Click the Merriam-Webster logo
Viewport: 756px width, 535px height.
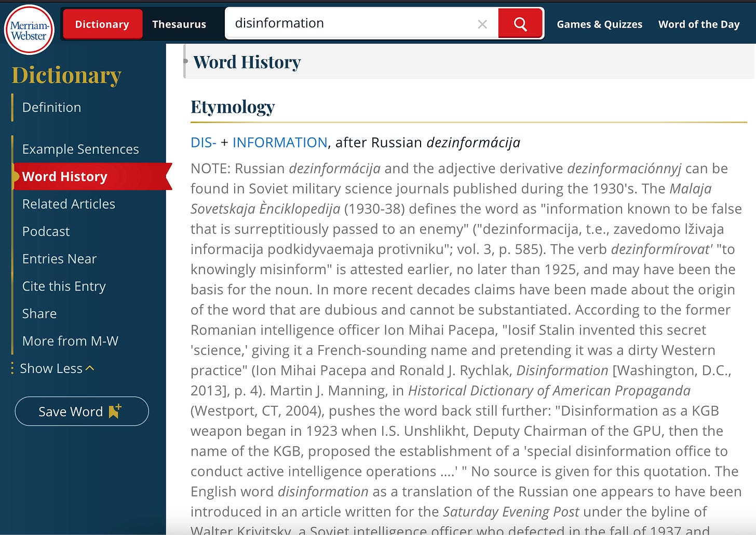[29, 30]
